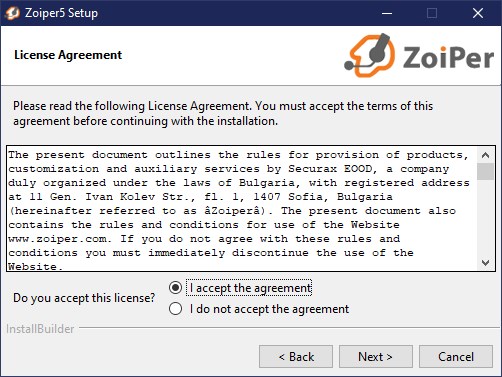
Task: Click the license scrollbar down arrow
Action: coord(485,263)
